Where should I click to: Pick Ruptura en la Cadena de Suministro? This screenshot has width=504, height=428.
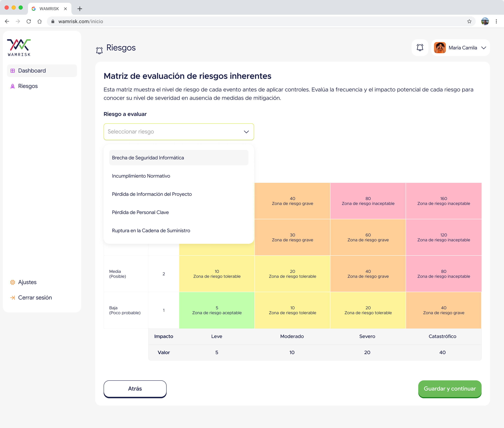click(179, 230)
